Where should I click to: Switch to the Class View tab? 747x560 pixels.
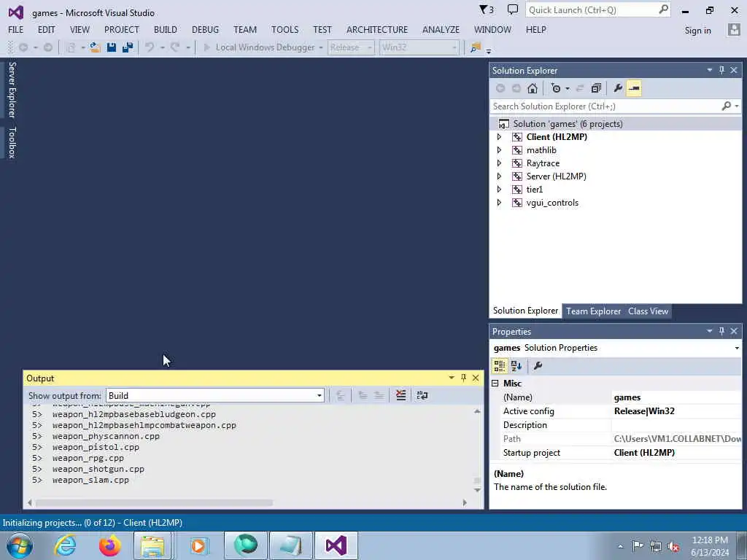coord(648,311)
